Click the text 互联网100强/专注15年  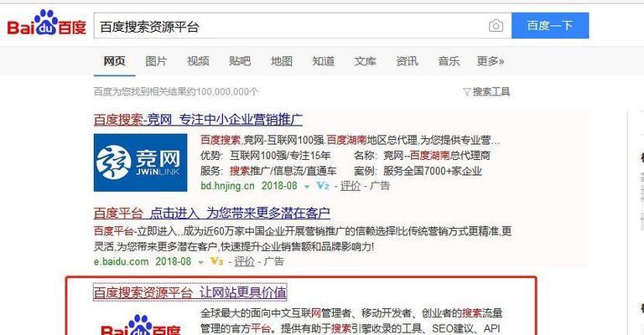[x=280, y=156]
